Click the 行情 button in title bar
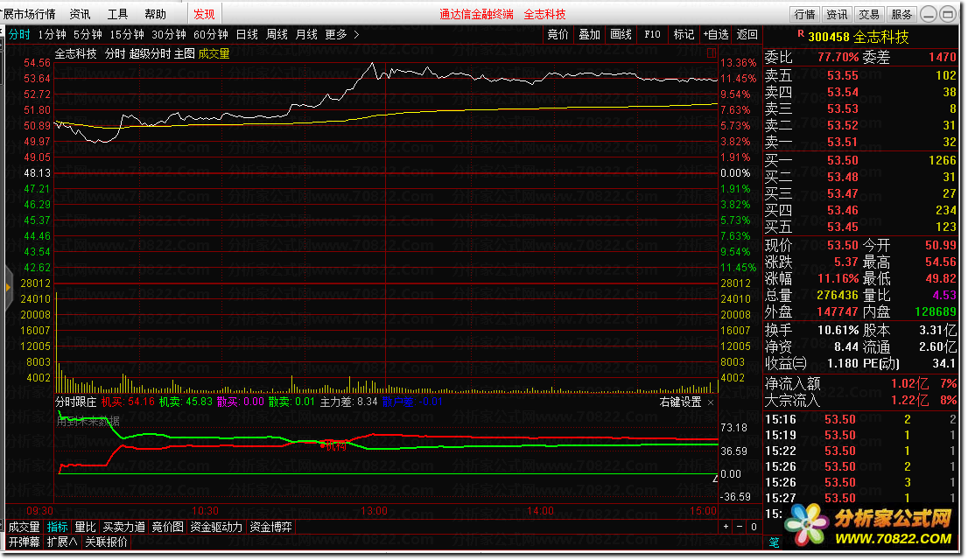Viewport: 968px width, 560px height. (x=804, y=14)
